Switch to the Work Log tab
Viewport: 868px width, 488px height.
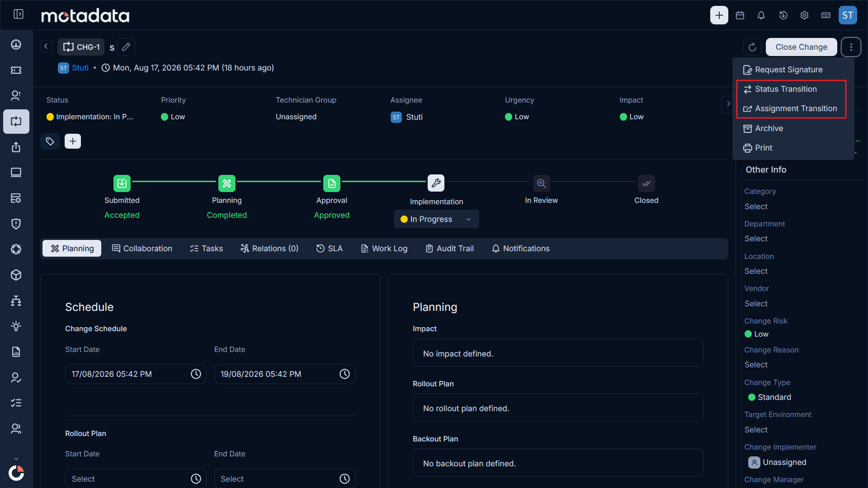click(x=384, y=249)
